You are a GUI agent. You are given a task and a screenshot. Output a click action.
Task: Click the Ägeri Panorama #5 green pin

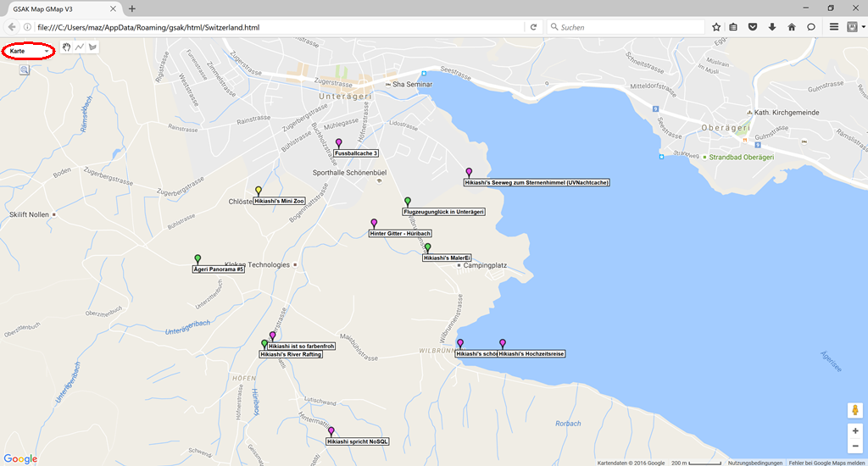198,259
